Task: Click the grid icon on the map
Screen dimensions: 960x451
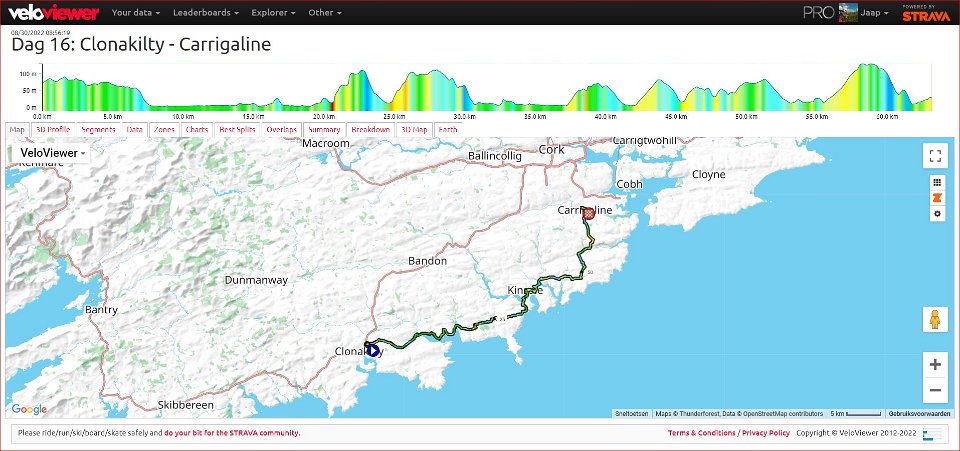Action: click(937, 183)
